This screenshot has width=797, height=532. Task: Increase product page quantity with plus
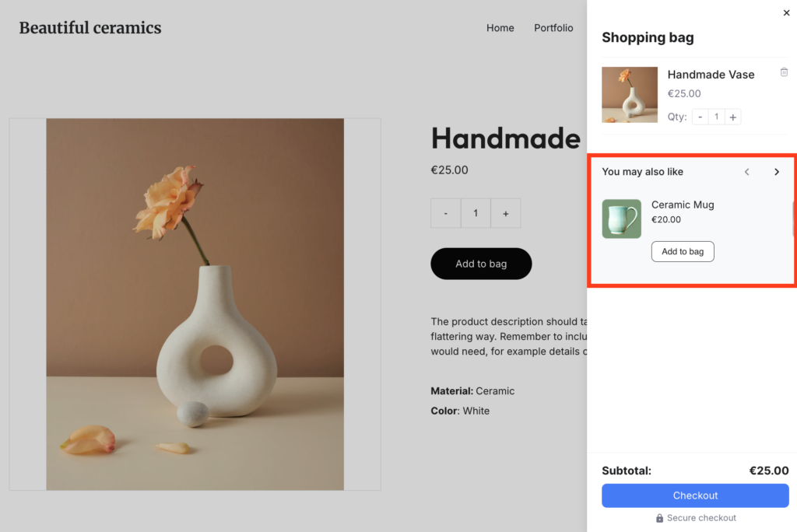click(x=506, y=213)
